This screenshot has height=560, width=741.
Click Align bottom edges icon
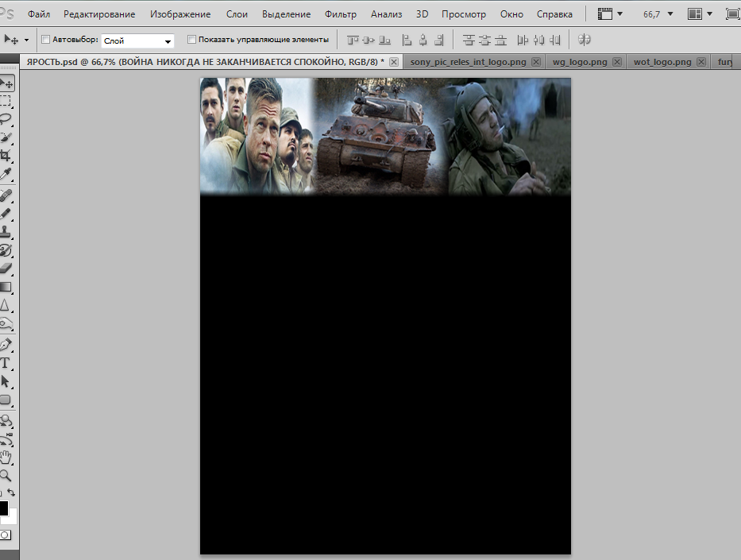(385, 41)
